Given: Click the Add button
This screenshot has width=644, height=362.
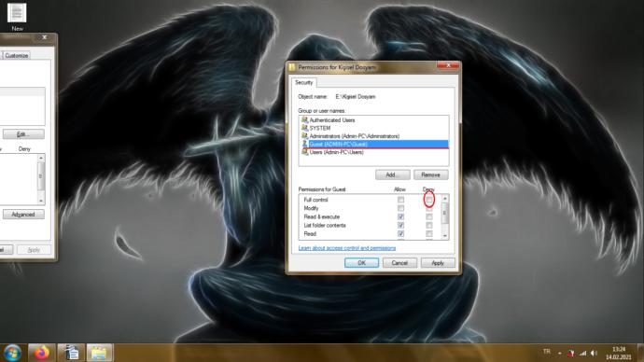Looking at the screenshot, I should coord(392,174).
